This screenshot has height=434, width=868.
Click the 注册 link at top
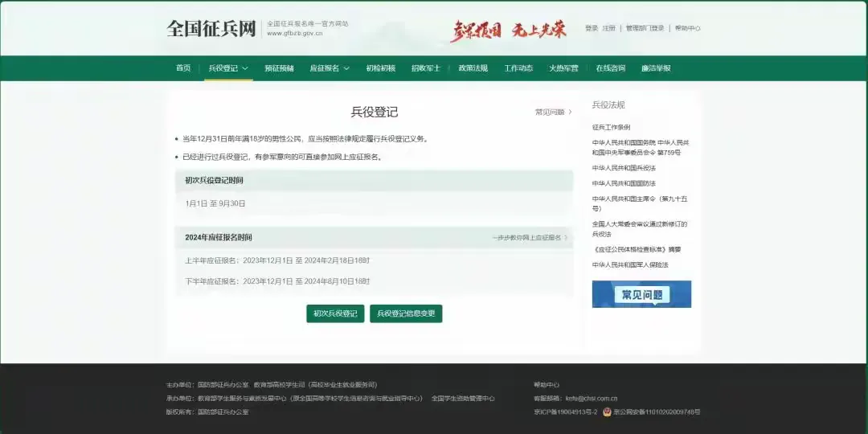pos(609,28)
